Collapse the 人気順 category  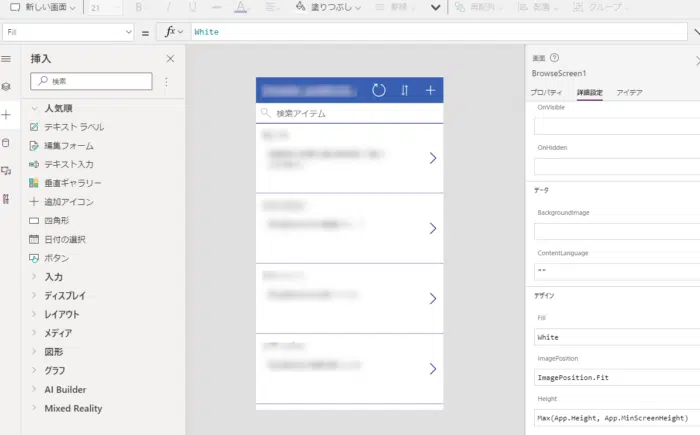tap(59, 108)
